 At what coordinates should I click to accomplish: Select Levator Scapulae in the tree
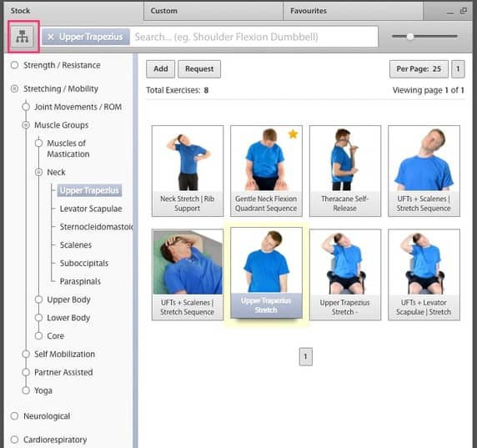[x=91, y=209]
